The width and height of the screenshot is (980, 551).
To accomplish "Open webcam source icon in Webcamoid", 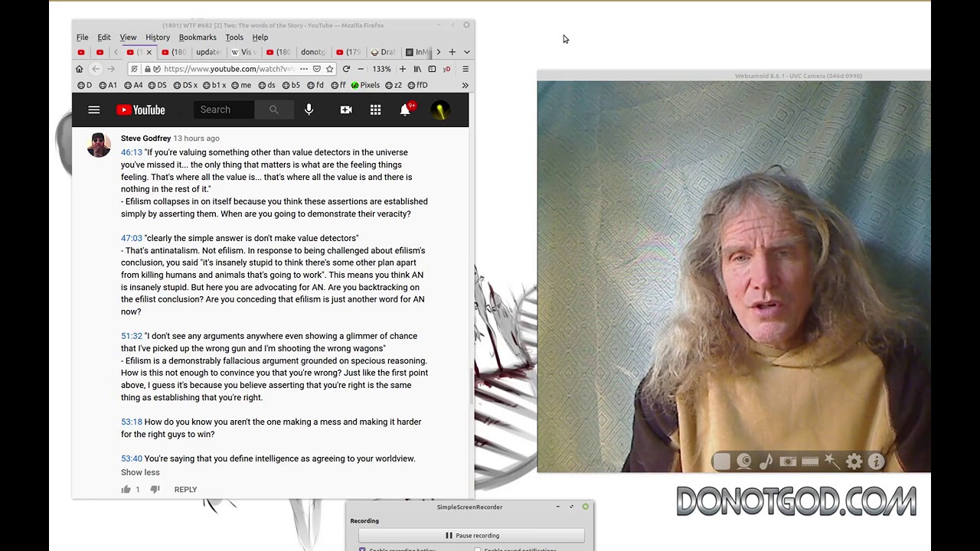I will [744, 461].
